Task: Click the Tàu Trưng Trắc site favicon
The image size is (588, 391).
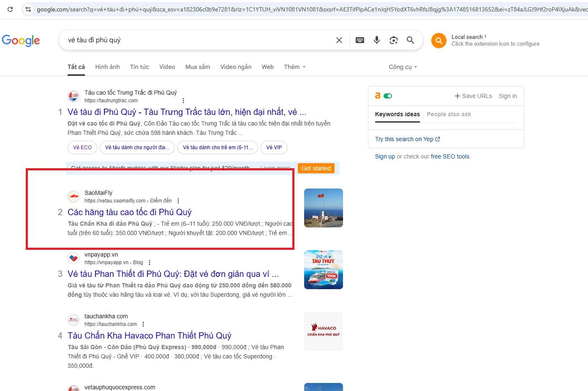Action: pos(73,96)
